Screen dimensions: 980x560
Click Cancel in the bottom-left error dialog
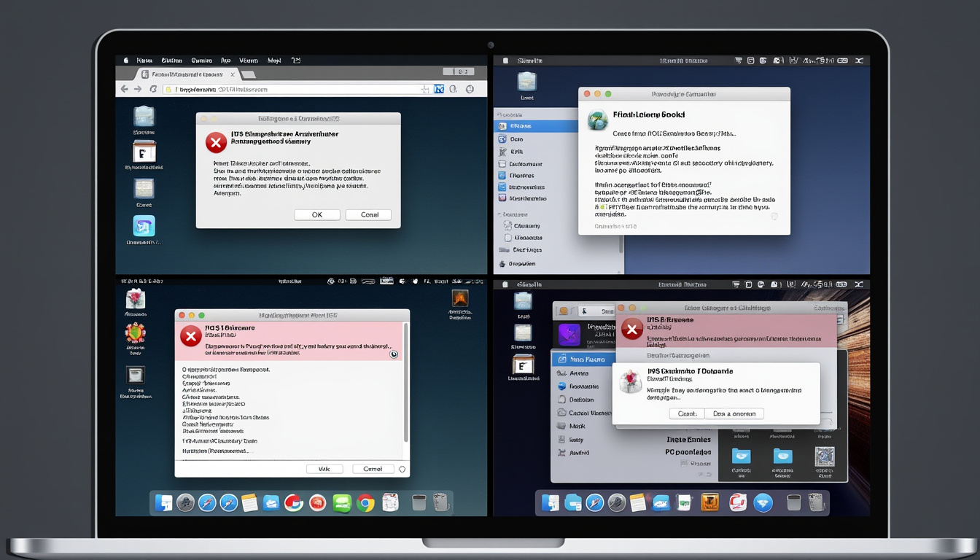(x=373, y=469)
